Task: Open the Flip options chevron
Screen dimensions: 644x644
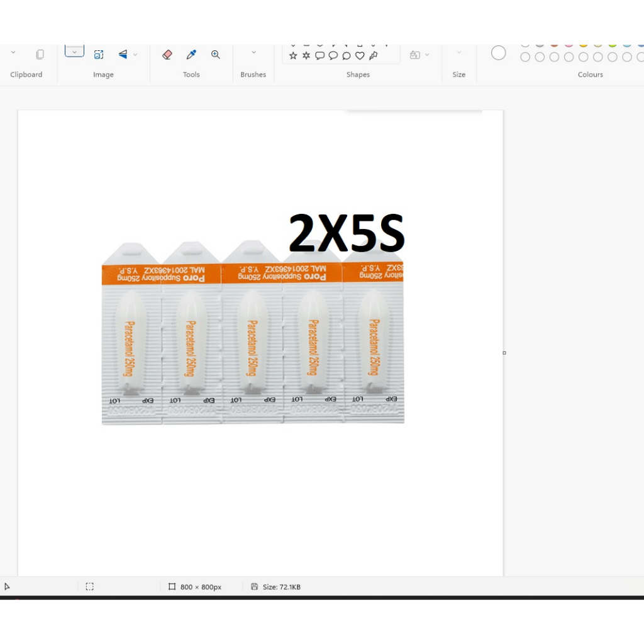Action: (x=135, y=55)
